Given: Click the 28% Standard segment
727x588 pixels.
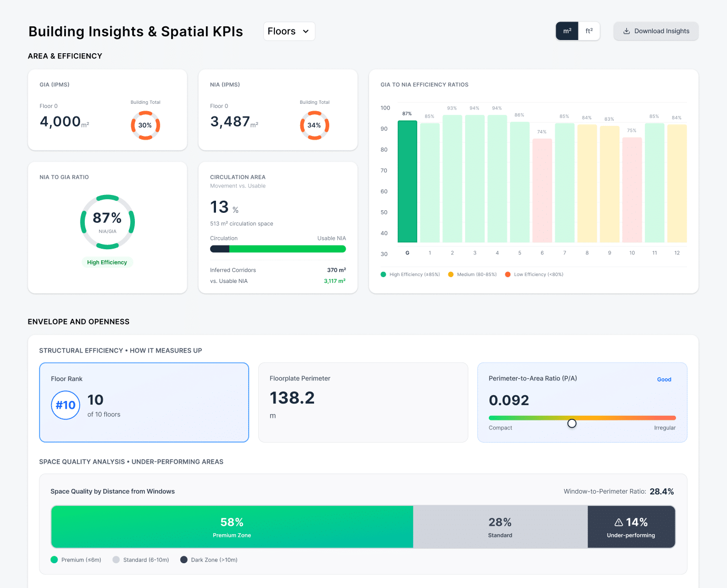Looking at the screenshot, I should coord(500,527).
